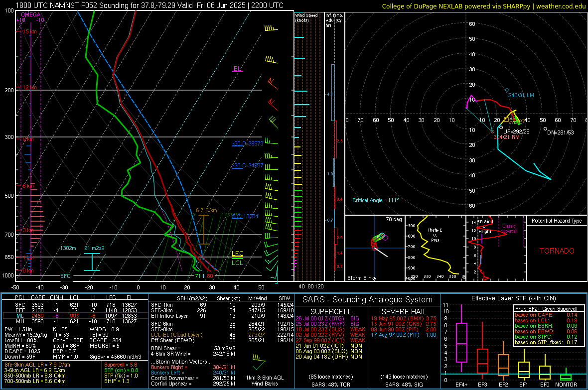Click the '-20 C=24987'' height label
Image resolution: width=588 pixels, height=390 pixels.
coord(248,165)
